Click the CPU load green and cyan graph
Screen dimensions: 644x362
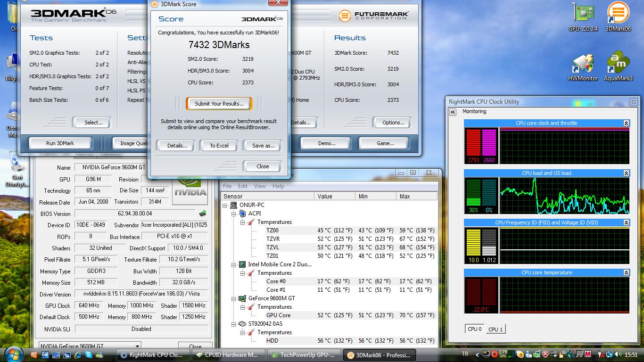point(564,196)
